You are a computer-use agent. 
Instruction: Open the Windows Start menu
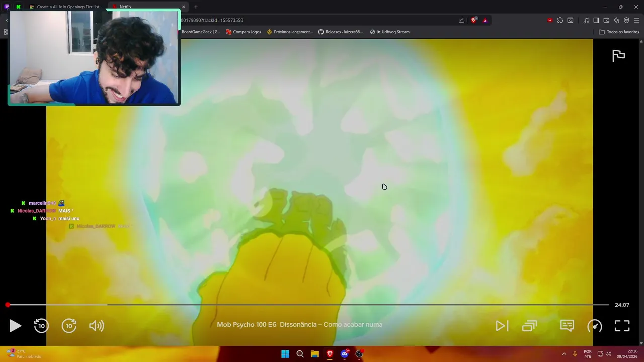point(285,354)
